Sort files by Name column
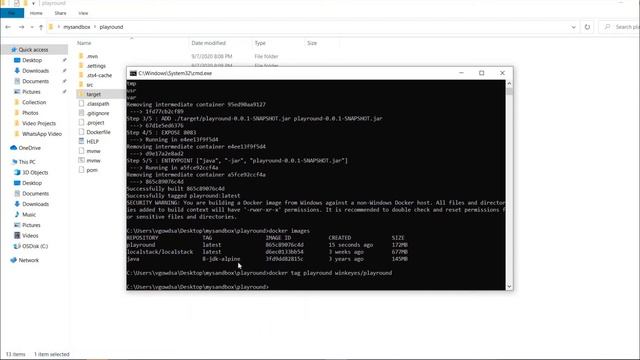640x360 pixels. 84,43
